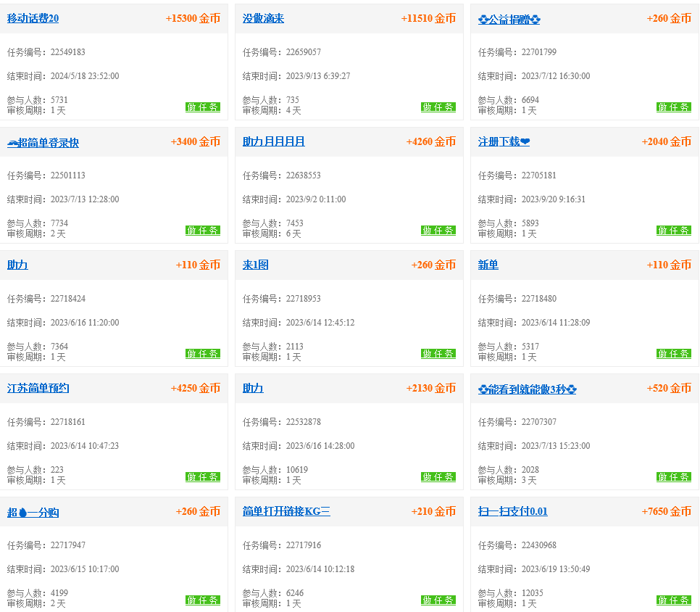Click the 注册下载 task title
Image resolution: width=700 pixels, height=612 pixels.
(x=504, y=142)
